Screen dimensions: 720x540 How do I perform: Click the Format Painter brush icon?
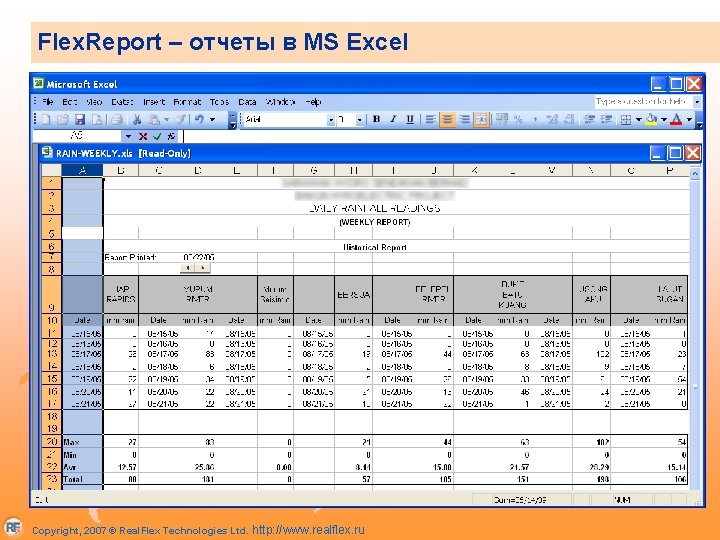[x=181, y=120]
